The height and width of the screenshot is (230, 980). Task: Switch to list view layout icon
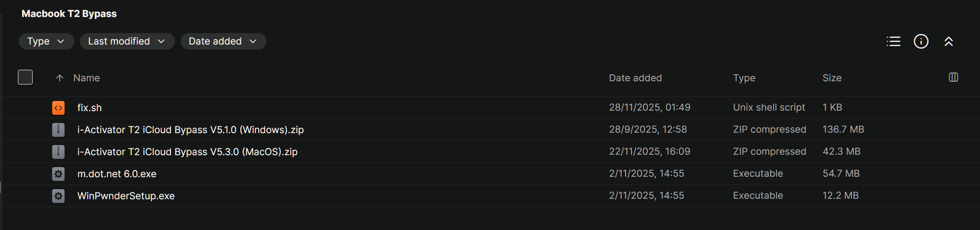click(893, 41)
